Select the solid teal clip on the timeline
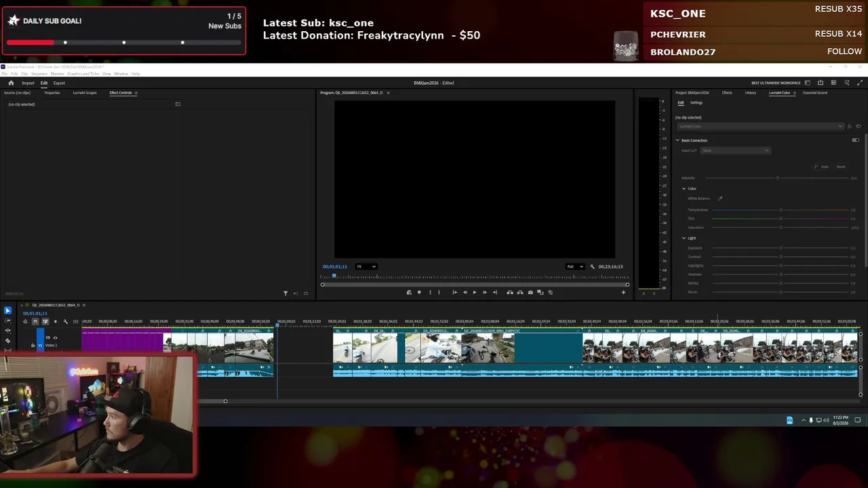Image resolution: width=868 pixels, height=488 pixels. [549, 348]
